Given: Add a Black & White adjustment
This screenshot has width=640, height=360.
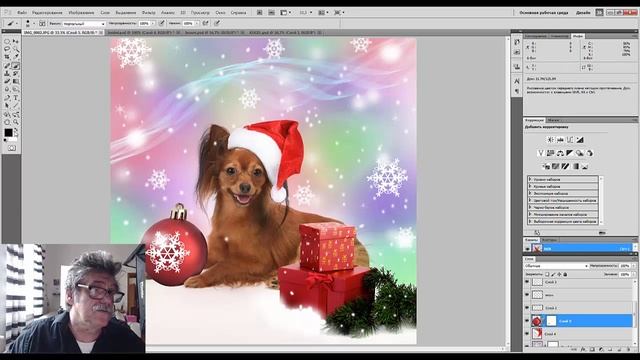Looking at the screenshot, I should [569, 153].
